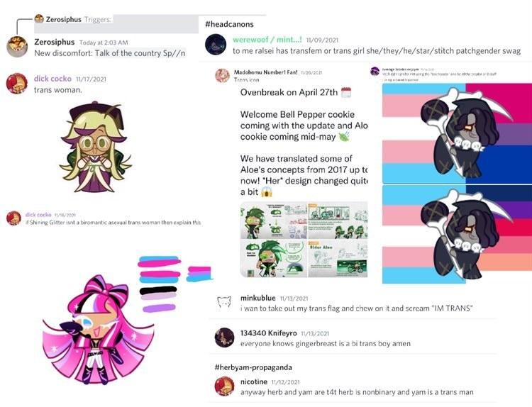Open 134340 Knifeyro's avatar
532x407 pixels.
(225, 338)
